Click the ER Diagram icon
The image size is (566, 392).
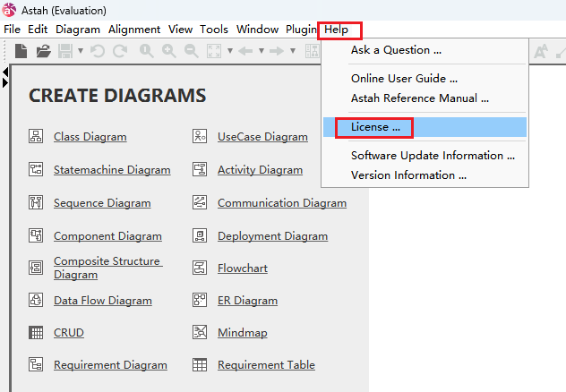click(200, 300)
